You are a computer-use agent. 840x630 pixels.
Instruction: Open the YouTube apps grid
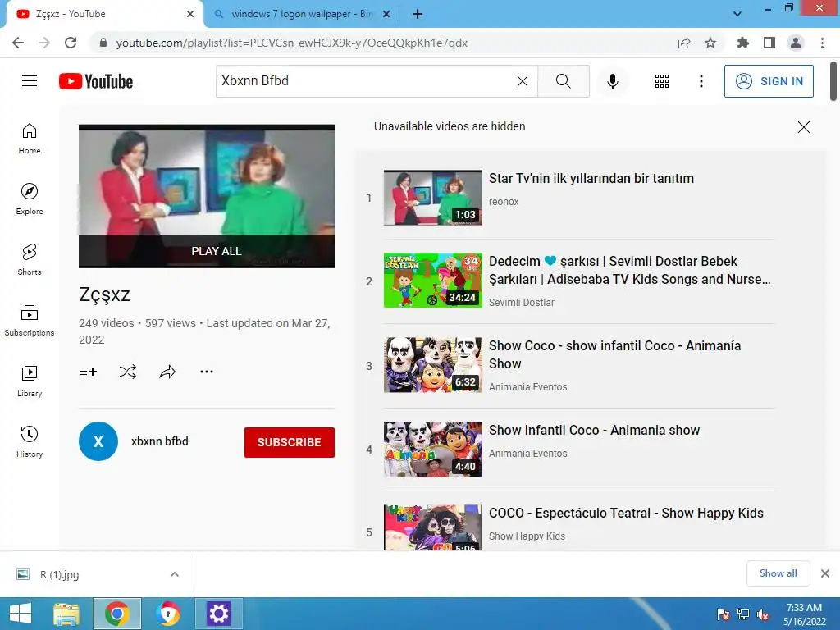click(x=662, y=81)
